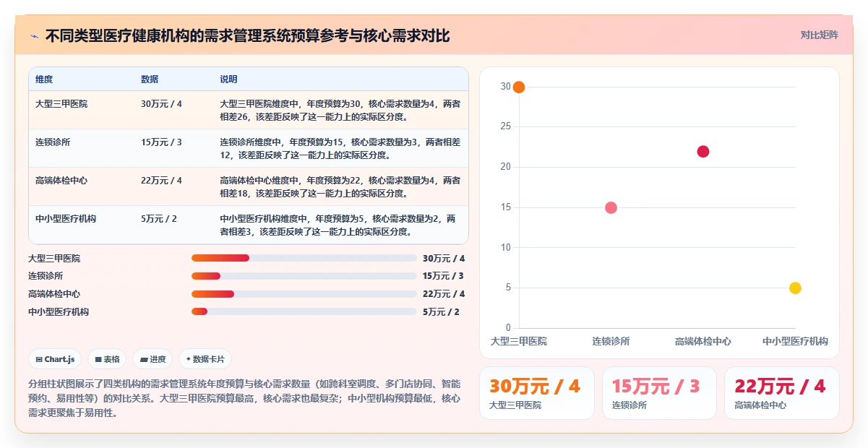Open the 22万元 / 4 高端体检中心 data card
The width and height of the screenshot is (868, 448).
pyautogui.click(x=782, y=393)
